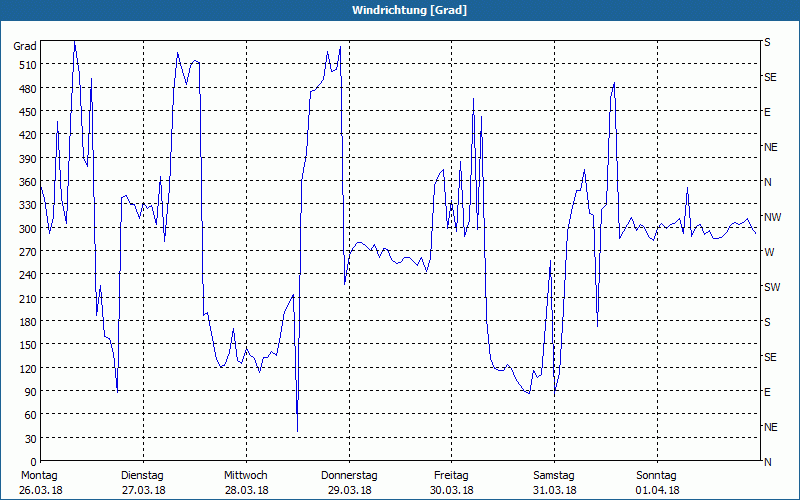Select the W compass label
Viewport: 800px width, 500px height.
769,252
